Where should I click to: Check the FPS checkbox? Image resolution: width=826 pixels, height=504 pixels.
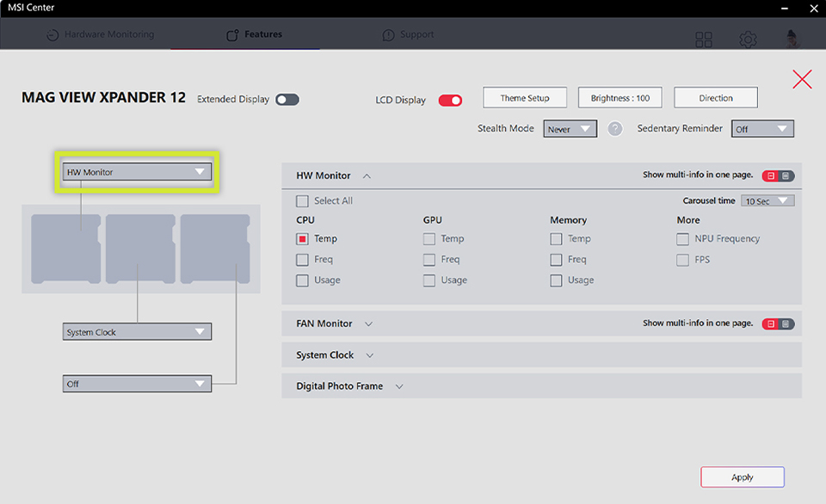point(682,260)
